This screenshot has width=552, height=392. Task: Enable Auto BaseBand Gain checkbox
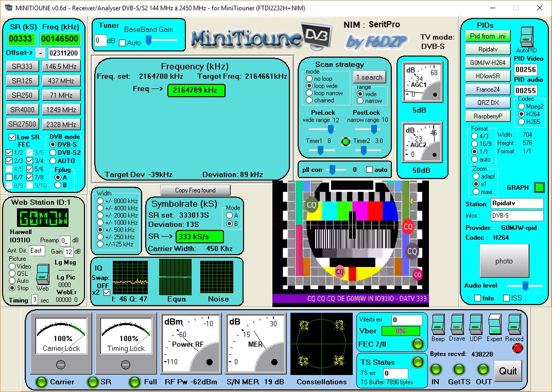(x=122, y=43)
